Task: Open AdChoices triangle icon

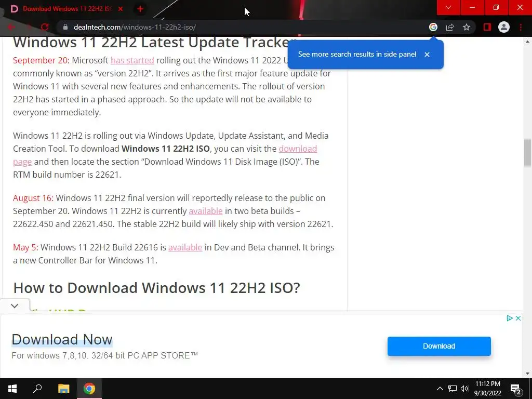Action: [x=509, y=318]
